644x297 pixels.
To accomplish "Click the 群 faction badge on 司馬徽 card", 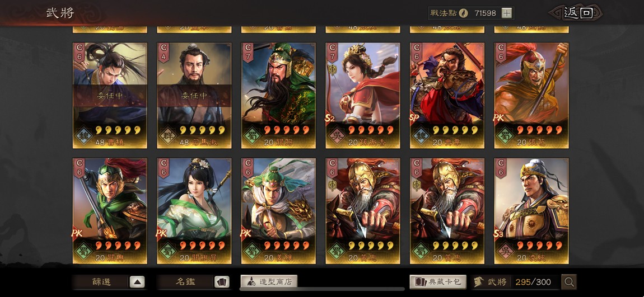I will [x=167, y=135].
